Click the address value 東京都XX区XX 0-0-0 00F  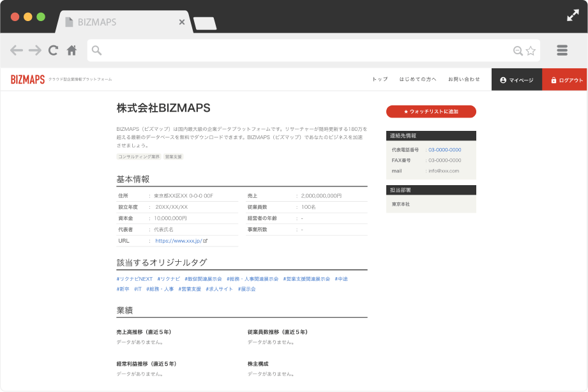(183, 196)
